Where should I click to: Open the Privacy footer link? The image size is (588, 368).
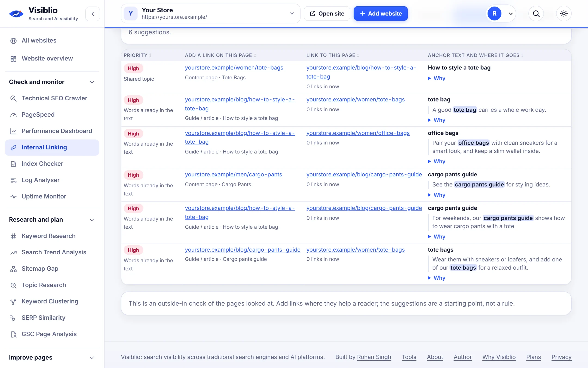click(561, 357)
